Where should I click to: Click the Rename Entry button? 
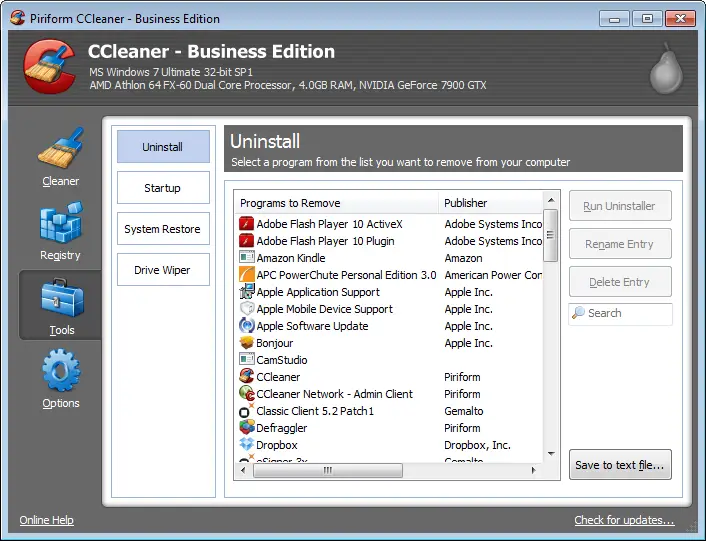tap(620, 243)
